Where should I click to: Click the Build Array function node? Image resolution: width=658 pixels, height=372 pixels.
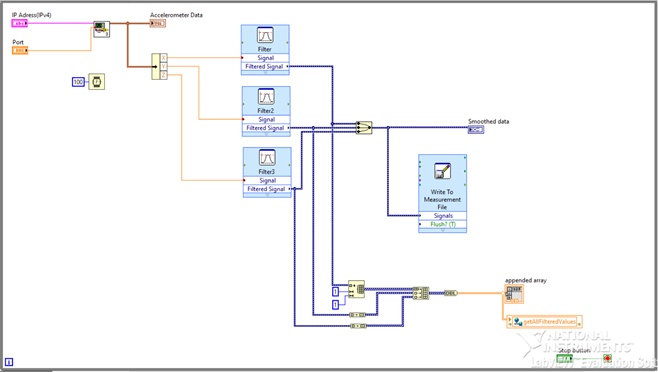(420, 293)
